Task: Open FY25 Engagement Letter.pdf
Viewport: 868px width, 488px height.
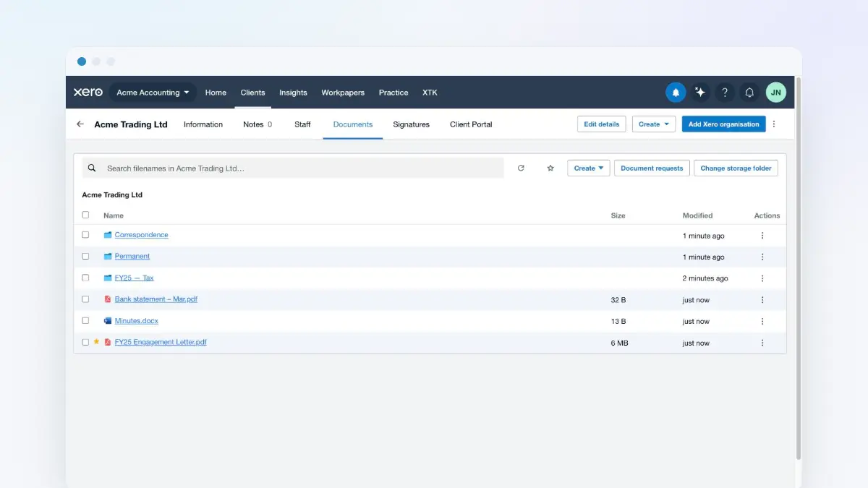Action: coord(161,342)
